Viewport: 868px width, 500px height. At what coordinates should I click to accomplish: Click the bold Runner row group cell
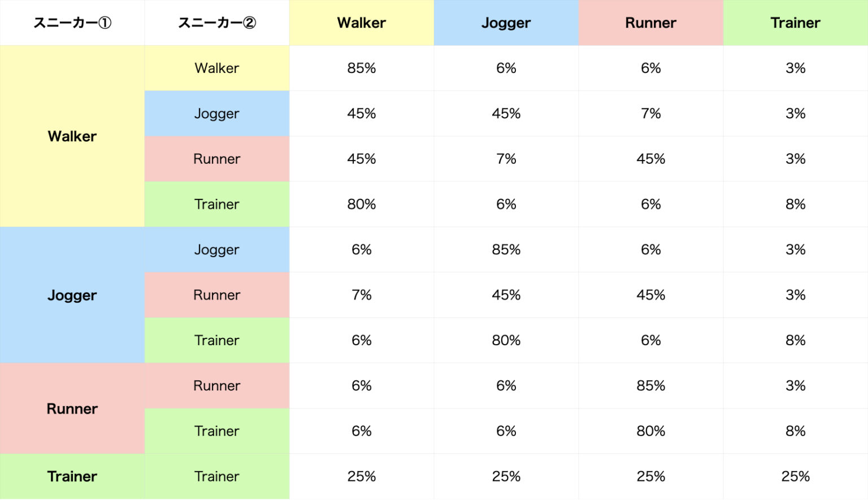72,408
